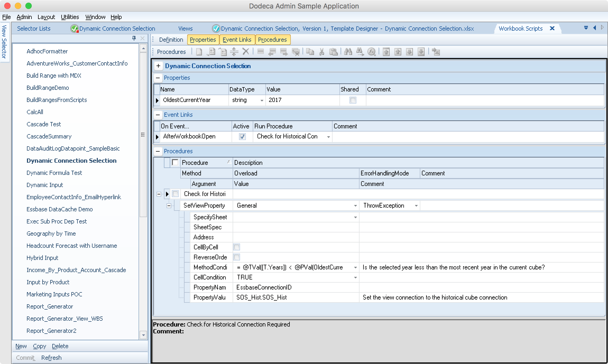Open the string DataType dropdown
Image resolution: width=608 pixels, height=364 pixels.
point(262,100)
